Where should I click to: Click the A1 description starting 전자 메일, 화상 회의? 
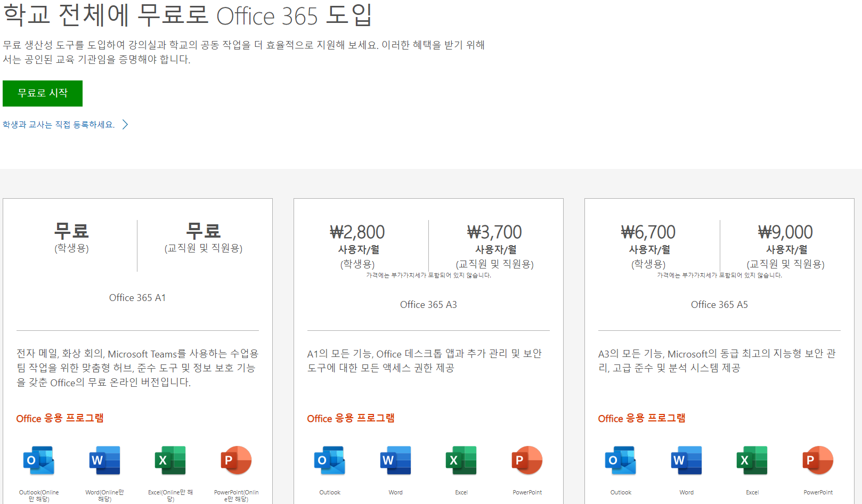coord(137,368)
